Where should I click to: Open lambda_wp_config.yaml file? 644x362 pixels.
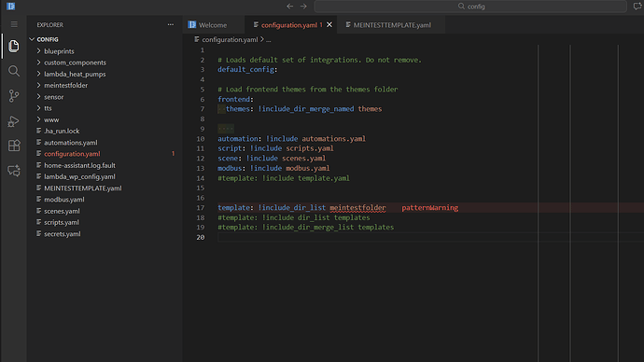pyautogui.click(x=79, y=176)
